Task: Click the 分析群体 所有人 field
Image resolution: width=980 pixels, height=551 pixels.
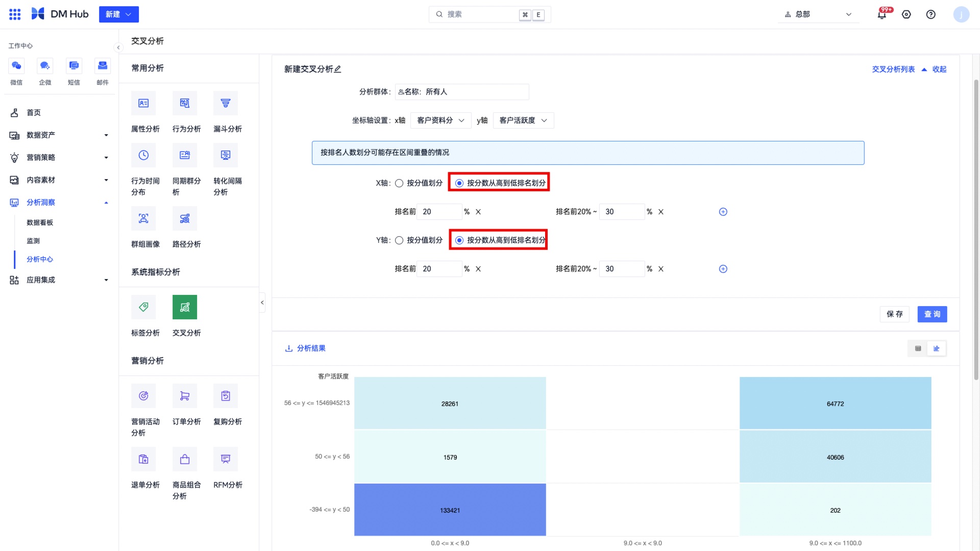Action: (462, 92)
